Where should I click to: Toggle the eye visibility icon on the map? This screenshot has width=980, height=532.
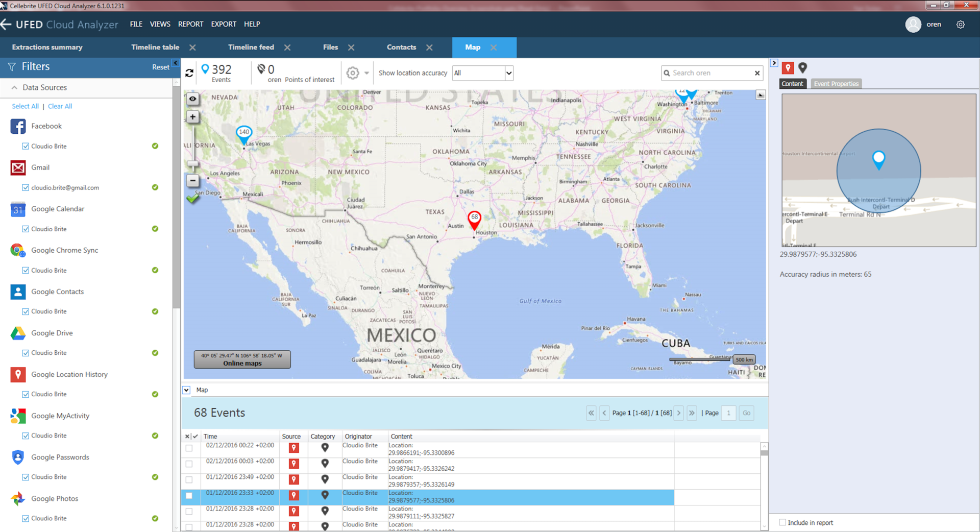(x=192, y=99)
